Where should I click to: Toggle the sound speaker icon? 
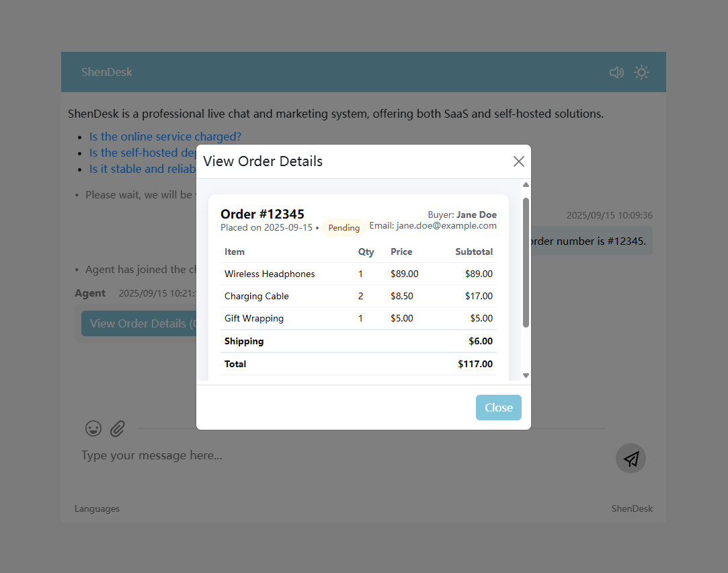click(616, 73)
